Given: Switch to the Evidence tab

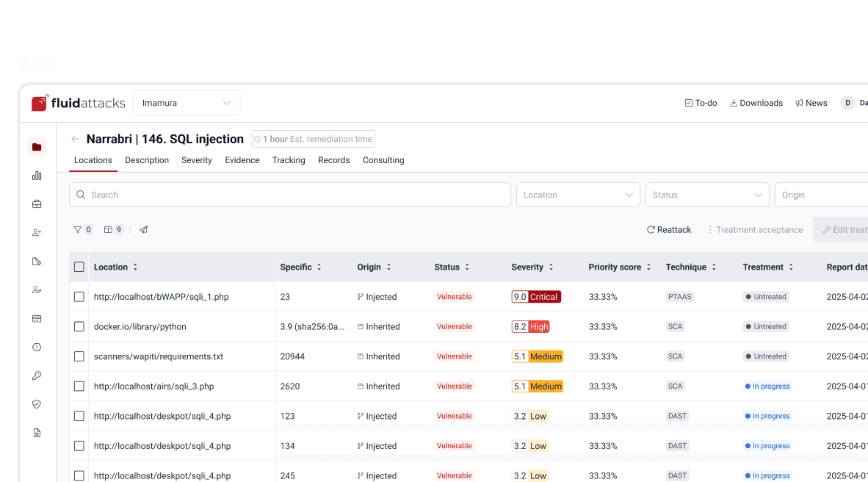Looking at the screenshot, I should pos(242,160).
